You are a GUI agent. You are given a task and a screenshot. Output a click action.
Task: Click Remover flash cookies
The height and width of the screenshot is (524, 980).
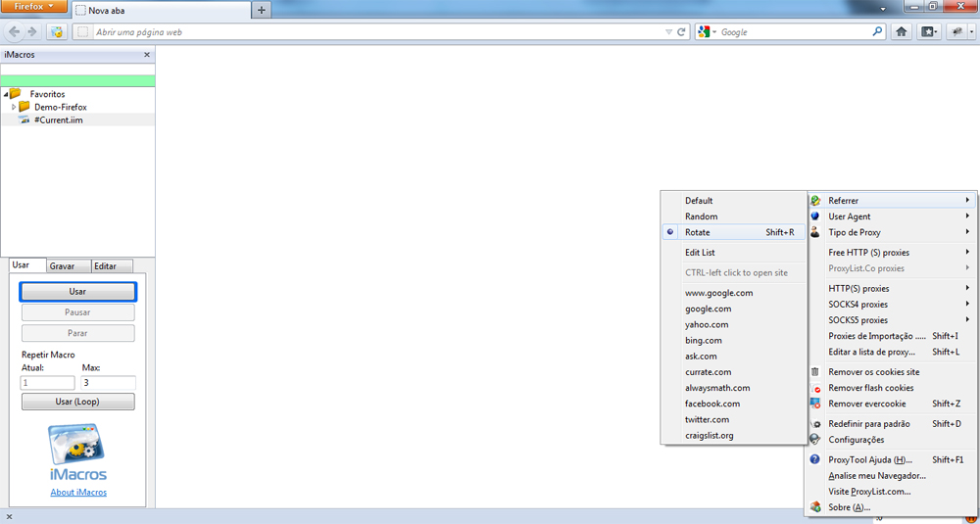click(891, 388)
